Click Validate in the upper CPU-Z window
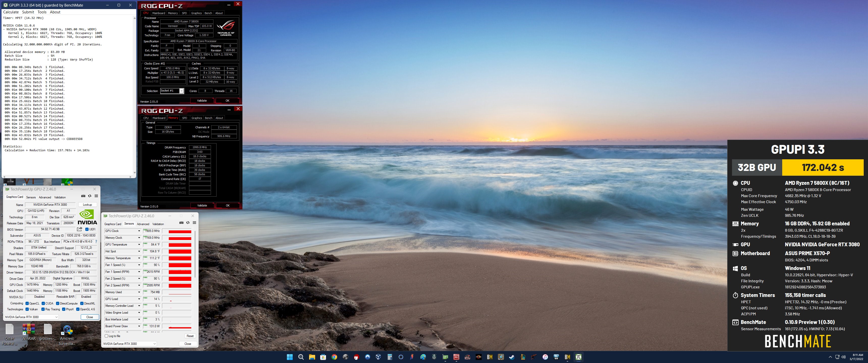 coord(202,100)
